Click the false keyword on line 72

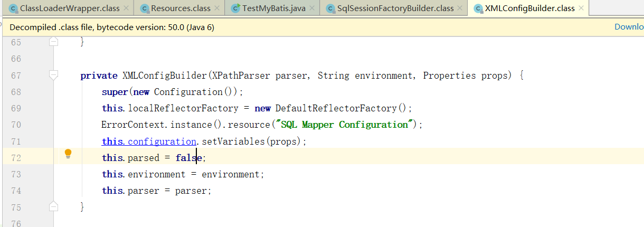[x=189, y=158]
